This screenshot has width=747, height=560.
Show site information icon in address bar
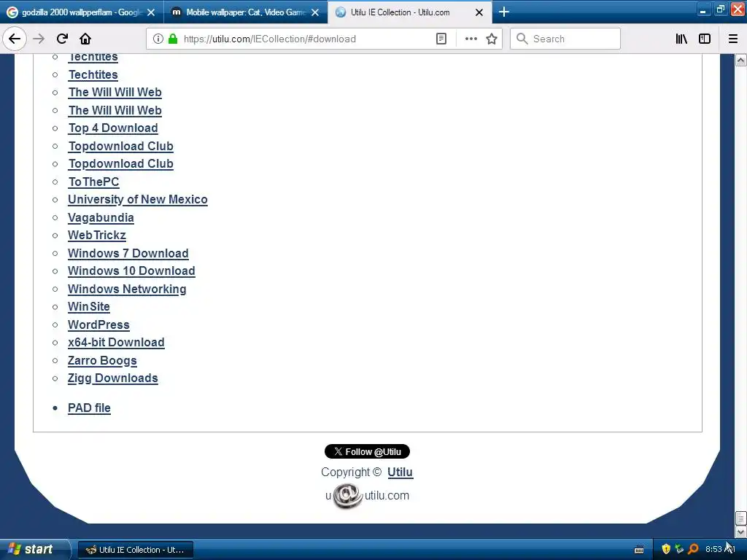158,39
